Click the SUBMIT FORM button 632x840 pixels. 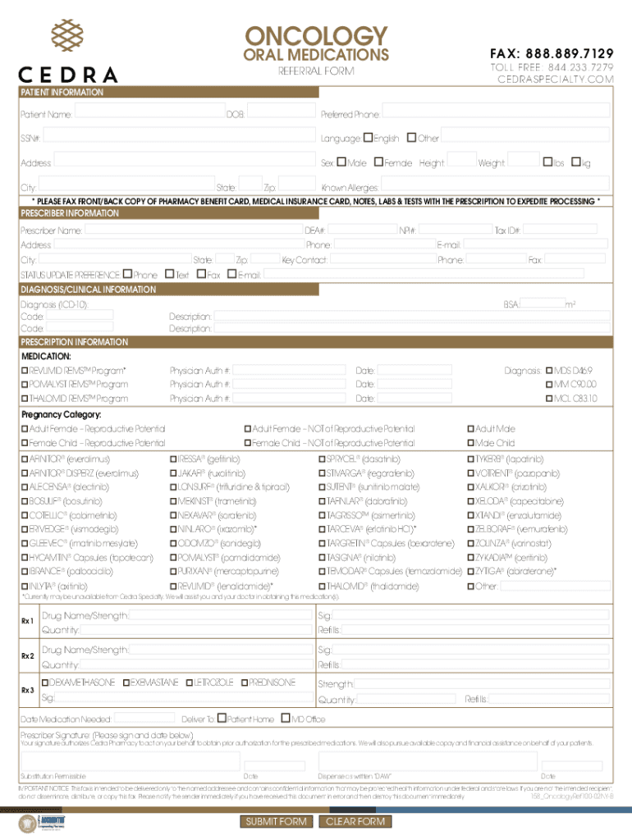pos(276,821)
